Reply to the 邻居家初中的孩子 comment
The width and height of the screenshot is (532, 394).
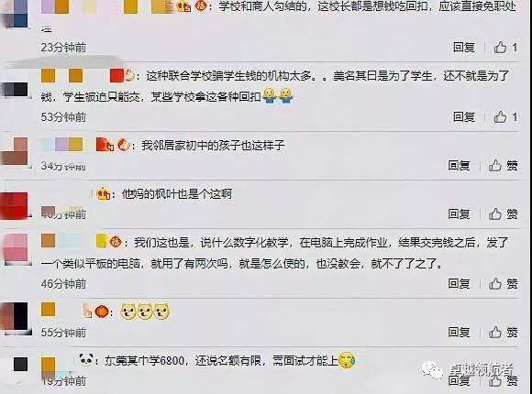point(459,166)
